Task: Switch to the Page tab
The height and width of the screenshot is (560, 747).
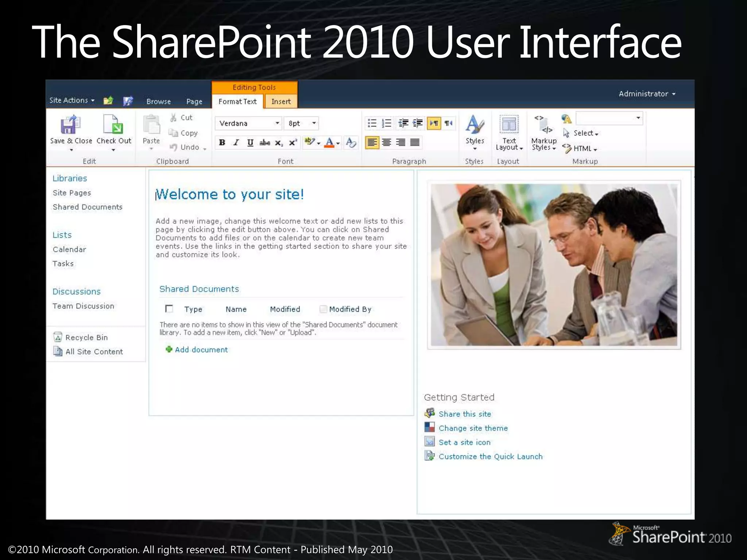Action: 194,101
